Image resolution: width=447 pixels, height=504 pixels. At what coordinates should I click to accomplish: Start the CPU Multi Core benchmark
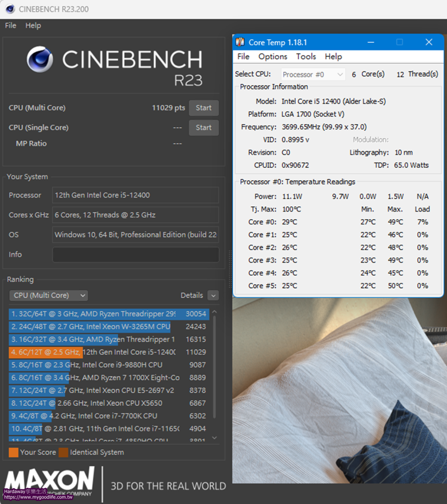203,108
